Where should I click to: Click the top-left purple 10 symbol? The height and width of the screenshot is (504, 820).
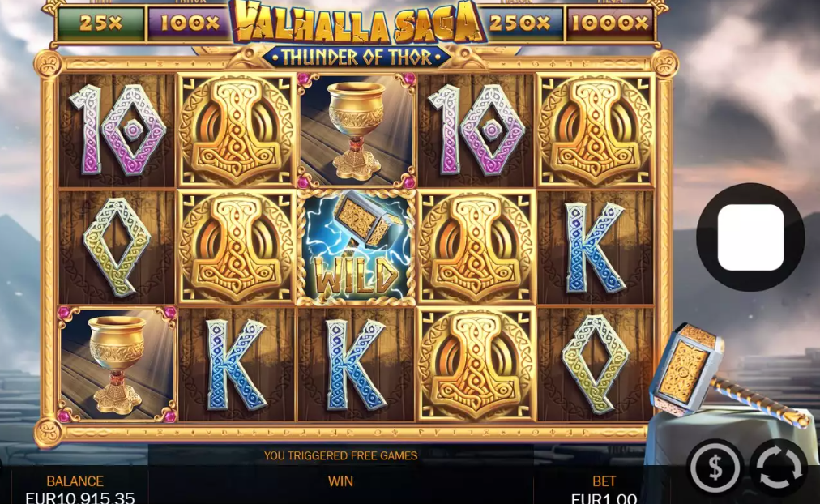(117, 130)
